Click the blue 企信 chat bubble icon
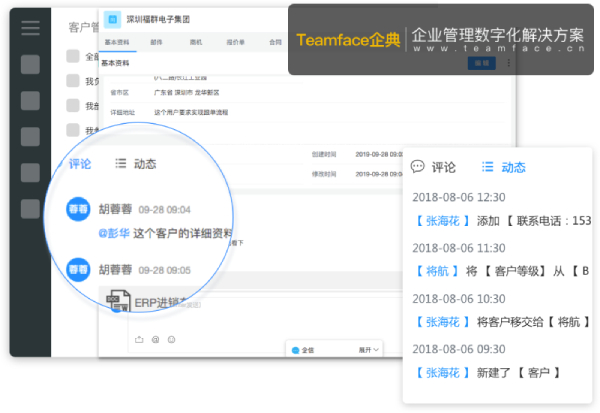 pos(295,350)
